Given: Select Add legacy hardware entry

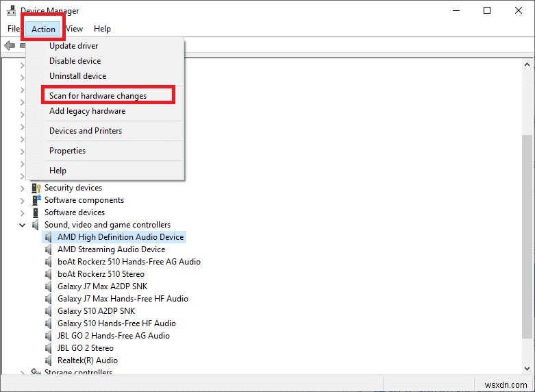Looking at the screenshot, I should pyautogui.click(x=88, y=111).
